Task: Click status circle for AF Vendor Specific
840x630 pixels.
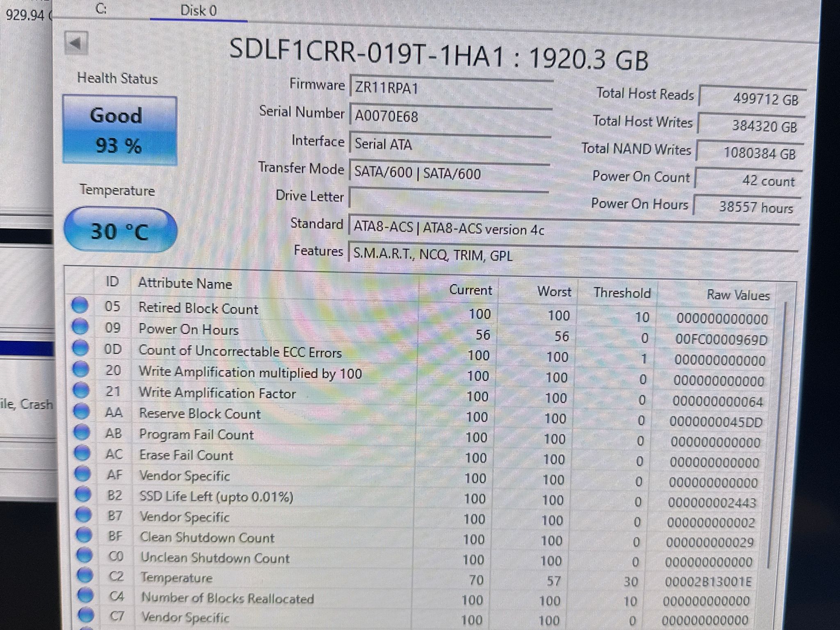Action: coord(83,474)
